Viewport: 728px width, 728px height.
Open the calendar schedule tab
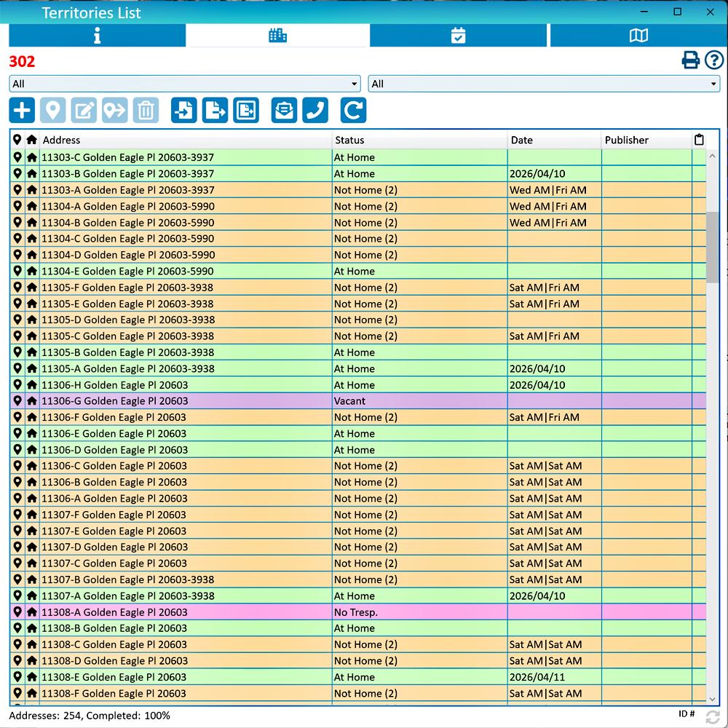point(458,36)
